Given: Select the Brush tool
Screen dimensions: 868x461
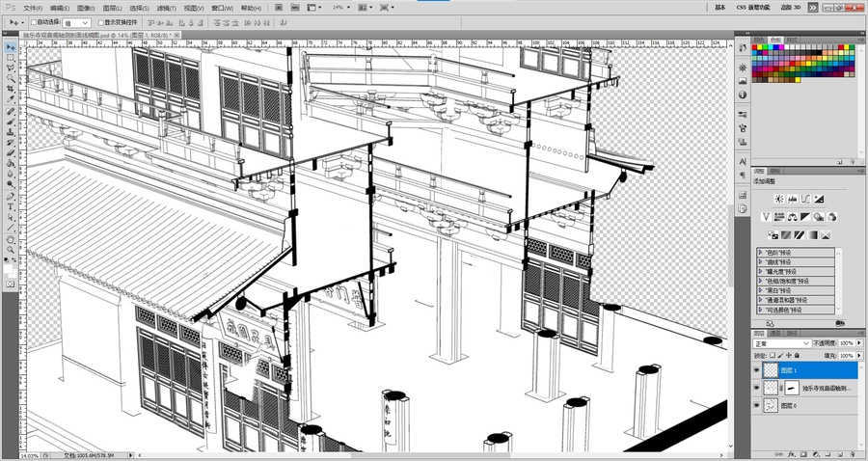Looking at the screenshot, I should (x=11, y=122).
